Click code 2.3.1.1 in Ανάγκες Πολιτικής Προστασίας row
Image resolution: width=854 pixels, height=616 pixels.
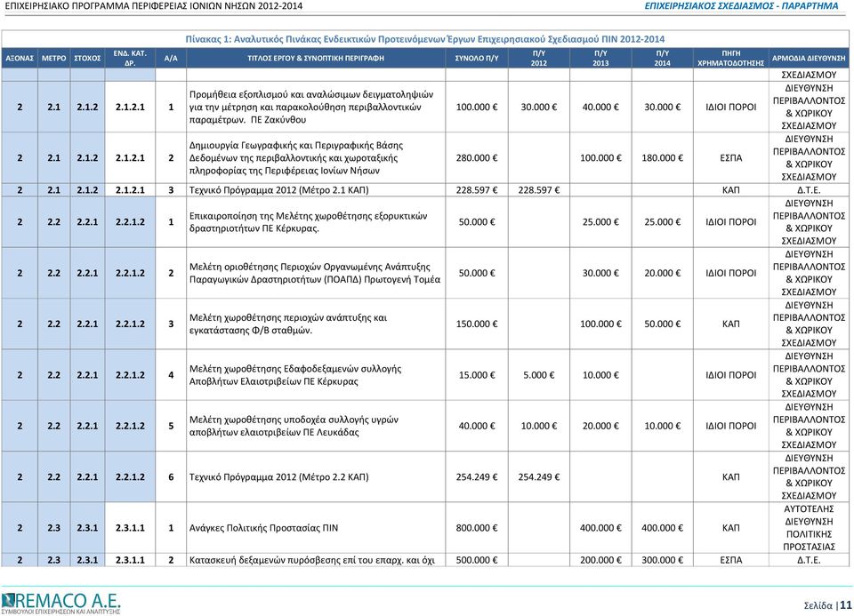pos(130,528)
